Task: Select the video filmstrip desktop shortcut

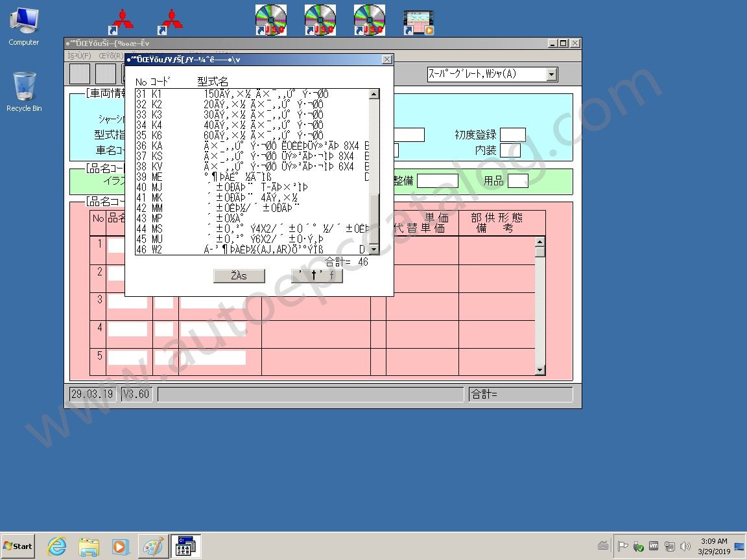Action: (x=419, y=23)
